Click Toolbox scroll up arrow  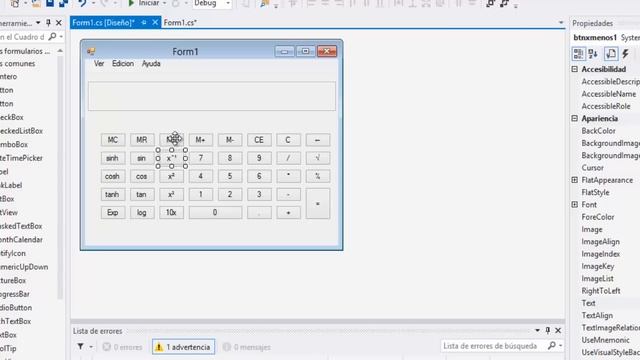click(x=60, y=51)
